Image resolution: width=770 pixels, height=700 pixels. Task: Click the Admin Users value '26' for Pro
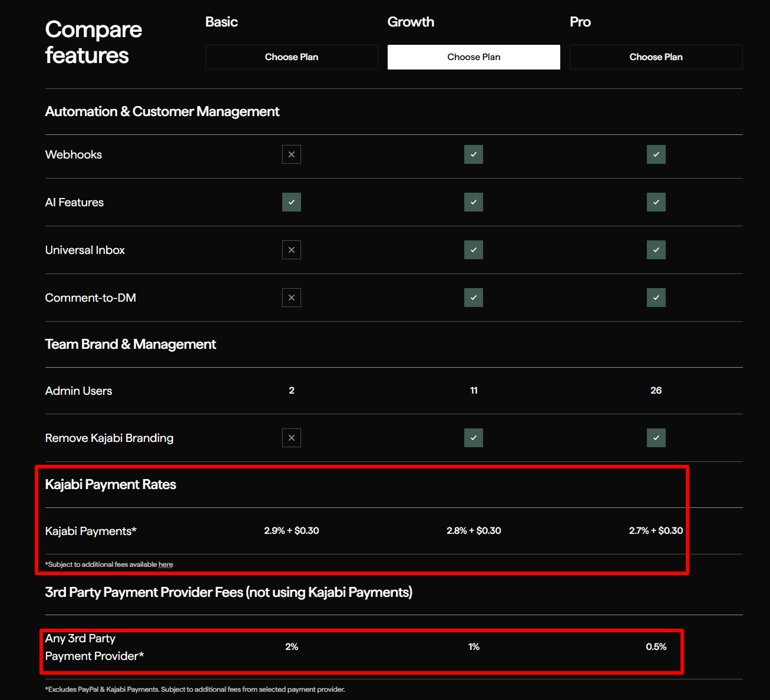pos(656,390)
